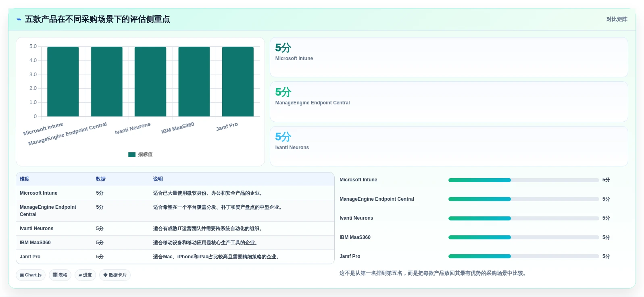Image resolution: width=644 pixels, height=297 pixels.
Task: Click the IBM MaaS360 progress bar
Action: click(523, 237)
